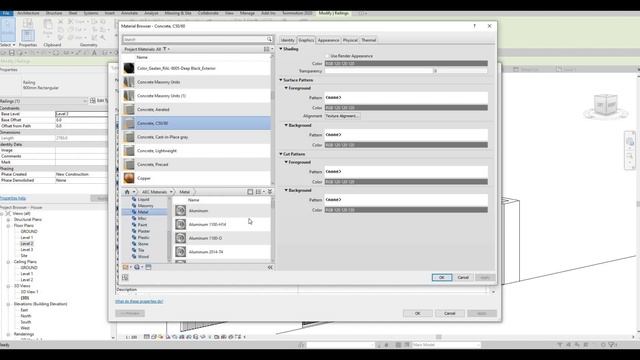Click the Texture Alignment button

coord(342,116)
